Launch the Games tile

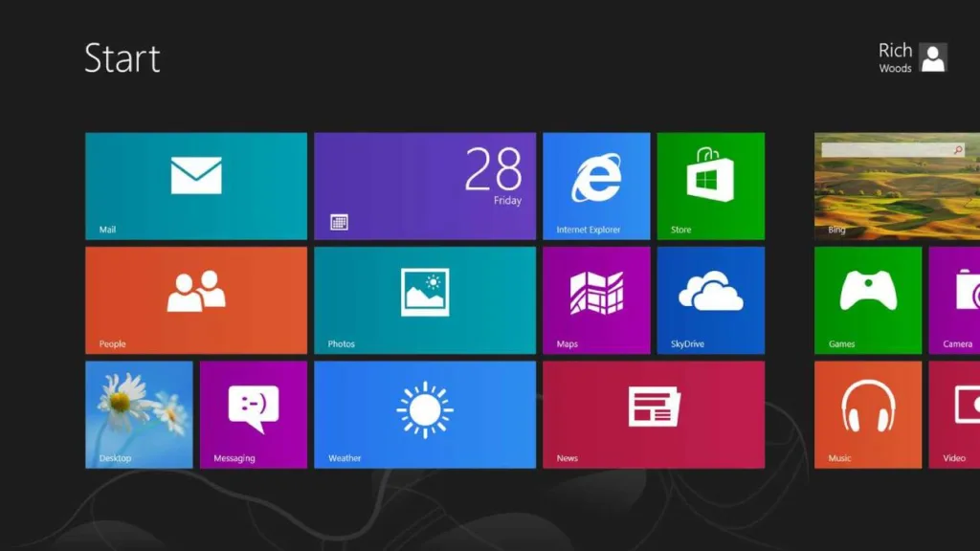pyautogui.click(x=867, y=299)
